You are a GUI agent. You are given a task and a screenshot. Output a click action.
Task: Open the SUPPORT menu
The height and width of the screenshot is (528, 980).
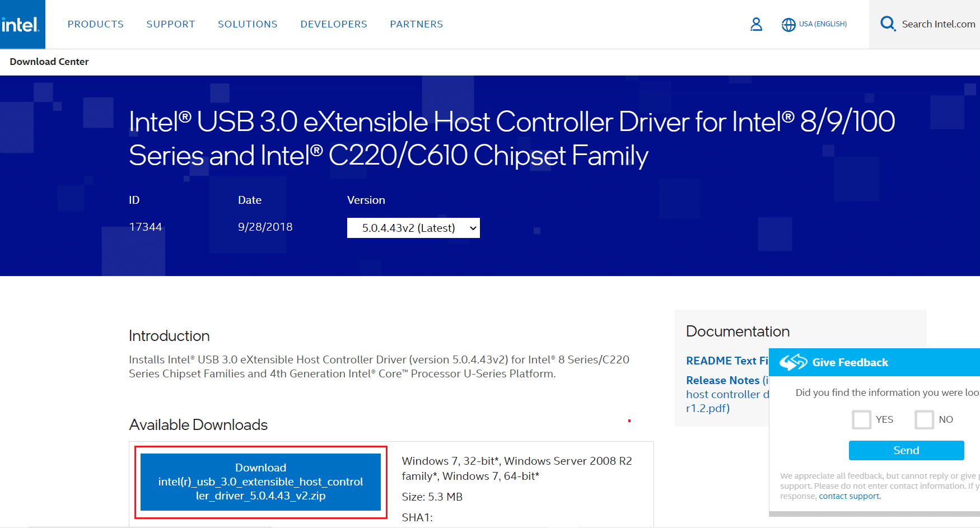click(171, 24)
